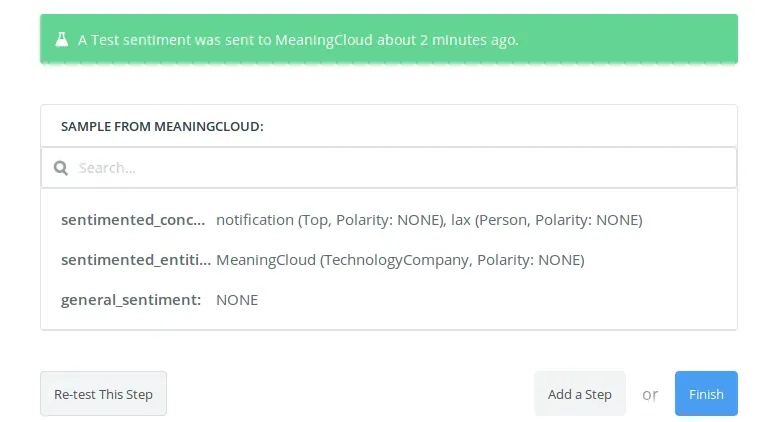Select the general_sentiment field label

(131, 300)
